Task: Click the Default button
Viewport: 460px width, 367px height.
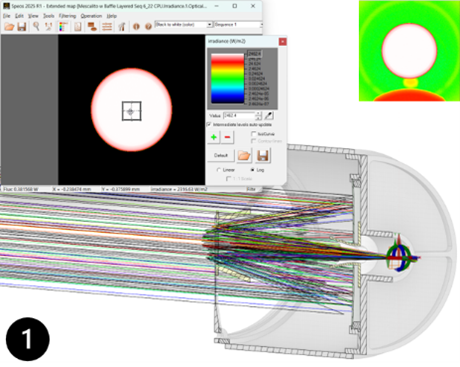Action: click(221, 155)
